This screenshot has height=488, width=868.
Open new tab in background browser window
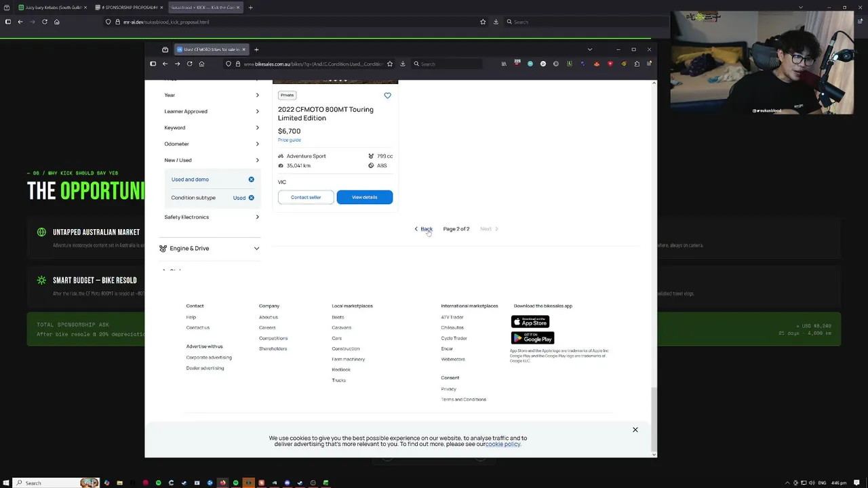pos(250,7)
